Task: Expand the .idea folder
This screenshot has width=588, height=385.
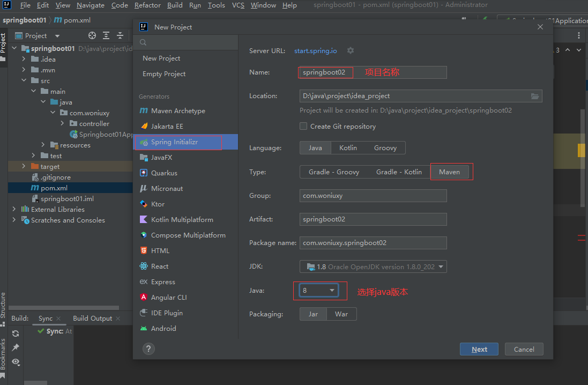Action: click(x=24, y=59)
